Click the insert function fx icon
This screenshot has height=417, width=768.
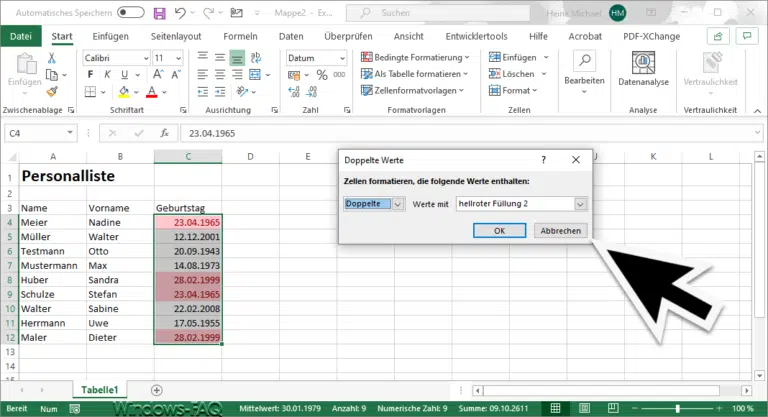coord(165,133)
